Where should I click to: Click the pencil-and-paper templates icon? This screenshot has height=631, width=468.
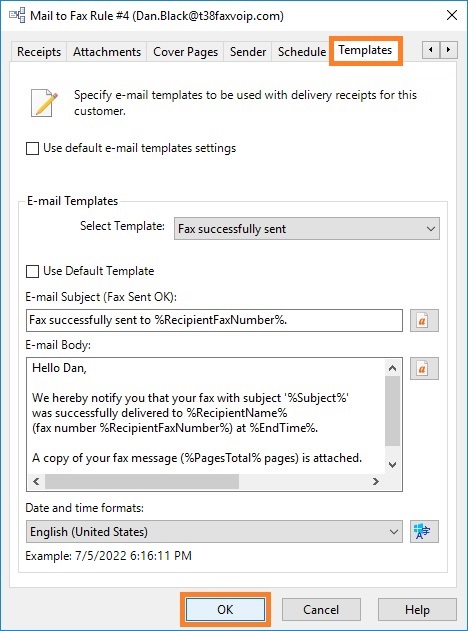pyautogui.click(x=44, y=103)
